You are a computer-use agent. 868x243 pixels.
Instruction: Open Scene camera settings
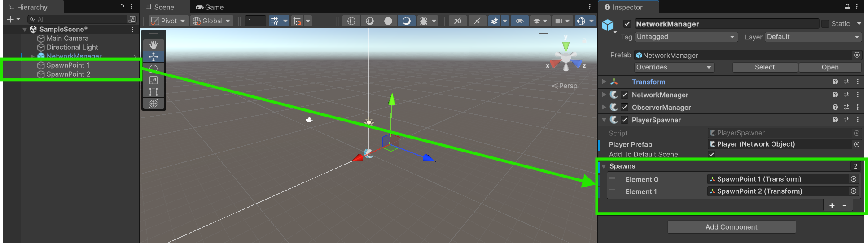(x=562, y=21)
